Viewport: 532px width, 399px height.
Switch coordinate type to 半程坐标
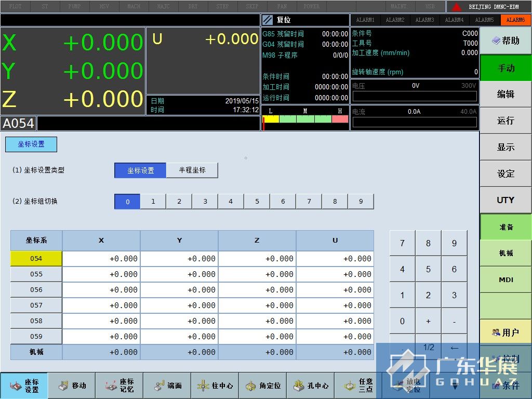point(192,170)
